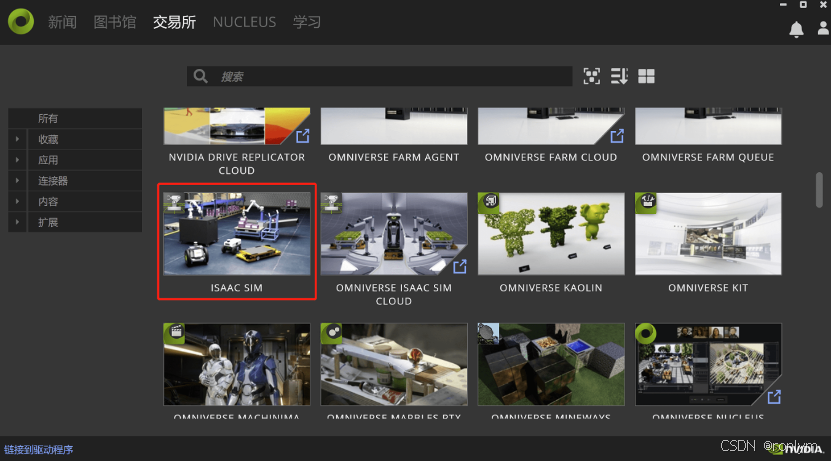Open the Omniverse Mineways thumbnail

pos(551,364)
